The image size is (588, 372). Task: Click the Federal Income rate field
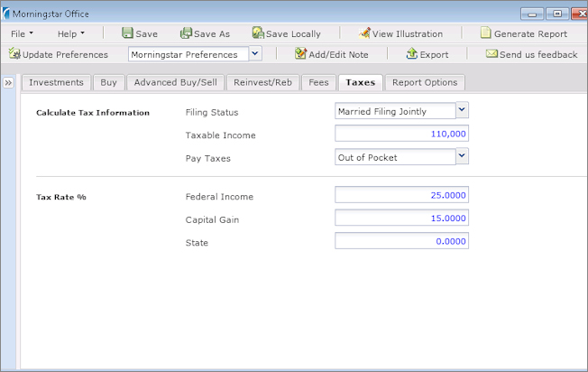point(401,195)
